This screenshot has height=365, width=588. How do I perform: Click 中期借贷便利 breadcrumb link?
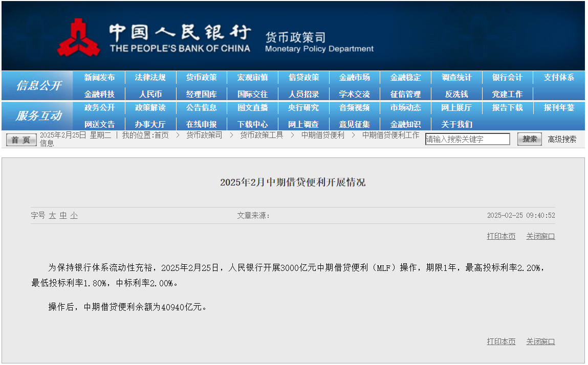coord(322,135)
